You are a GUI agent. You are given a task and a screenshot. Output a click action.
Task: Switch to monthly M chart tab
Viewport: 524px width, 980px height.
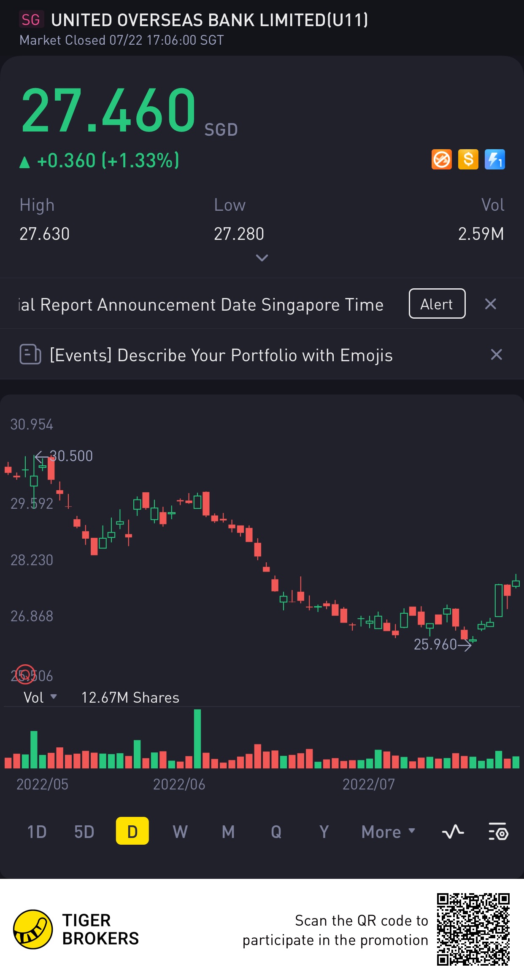(228, 832)
